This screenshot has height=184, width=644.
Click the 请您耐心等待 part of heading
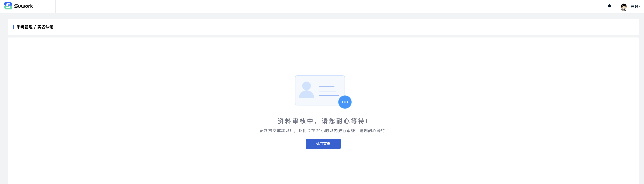click(x=345, y=121)
